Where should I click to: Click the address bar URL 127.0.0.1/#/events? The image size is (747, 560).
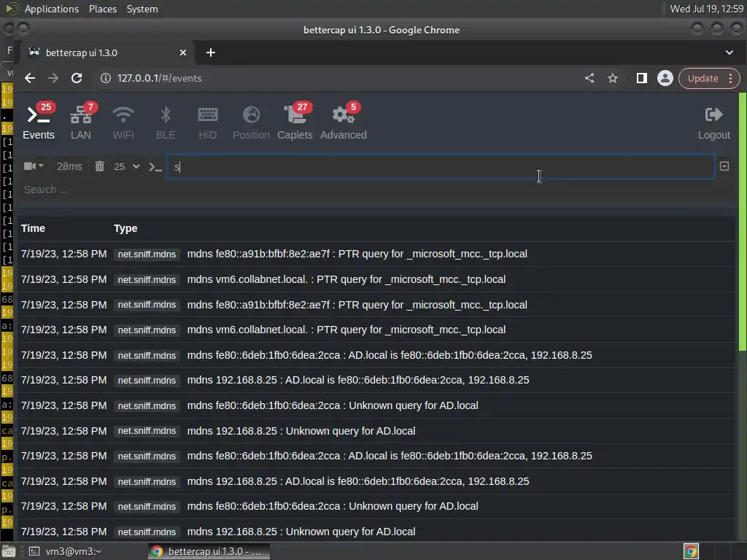click(159, 78)
